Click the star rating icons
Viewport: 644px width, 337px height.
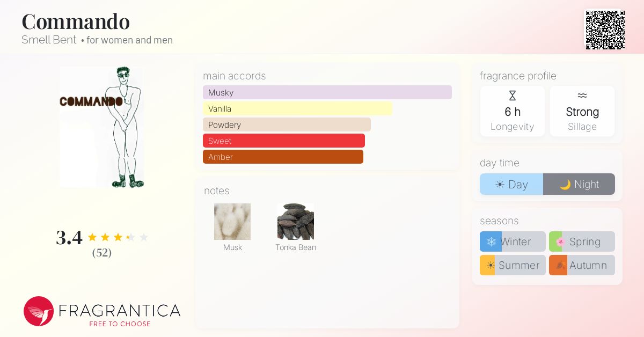coord(118,237)
